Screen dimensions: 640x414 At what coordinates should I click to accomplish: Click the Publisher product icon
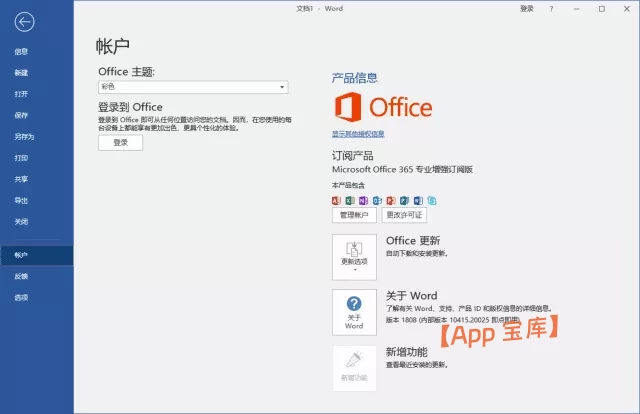pos(404,200)
